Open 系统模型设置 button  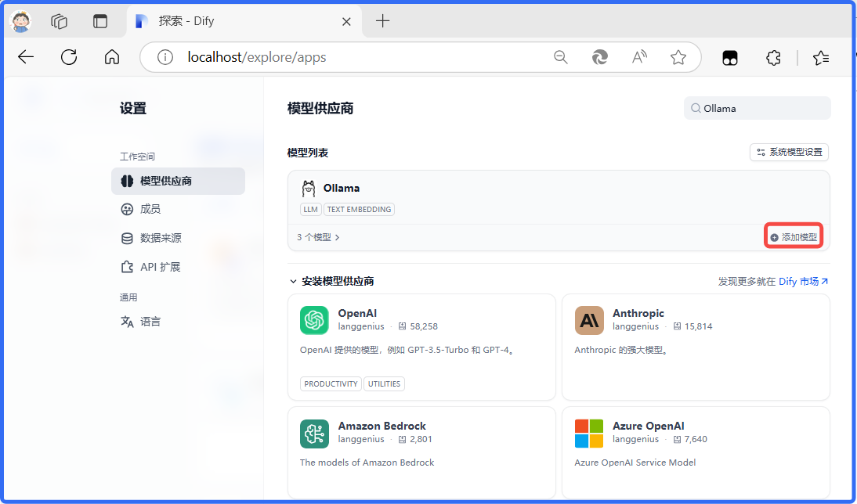point(789,153)
